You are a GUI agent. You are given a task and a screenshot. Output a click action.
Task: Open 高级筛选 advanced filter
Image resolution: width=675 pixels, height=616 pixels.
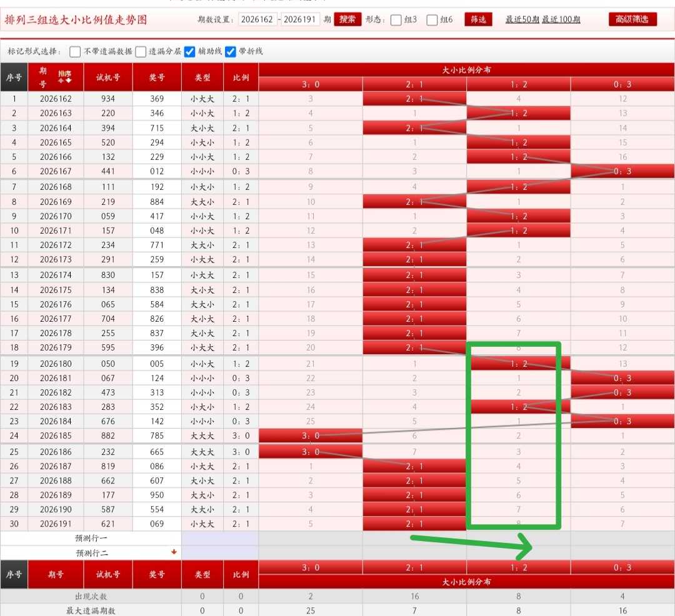pyautogui.click(x=632, y=19)
